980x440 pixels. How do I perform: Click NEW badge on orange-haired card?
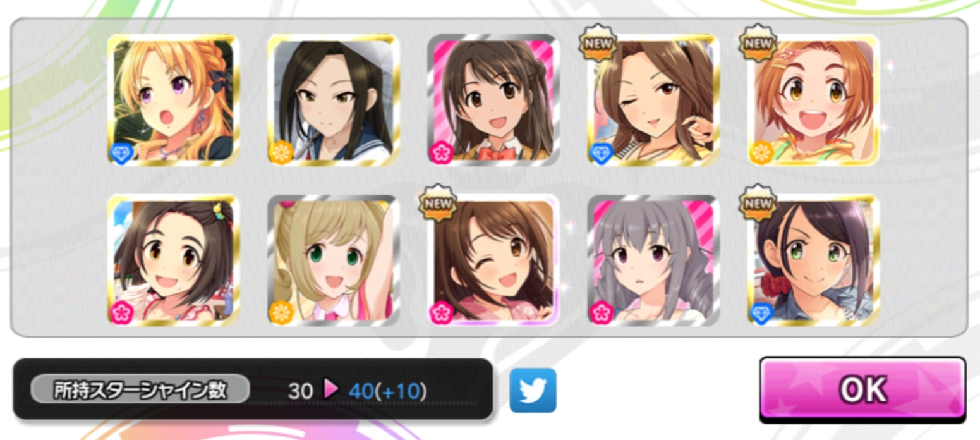[x=758, y=44]
